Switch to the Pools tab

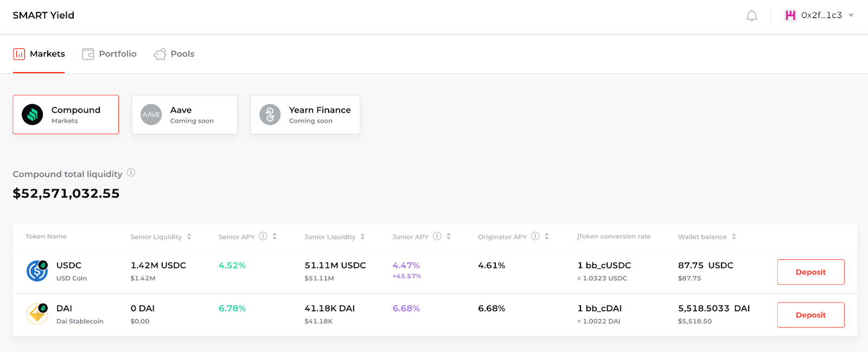(174, 54)
